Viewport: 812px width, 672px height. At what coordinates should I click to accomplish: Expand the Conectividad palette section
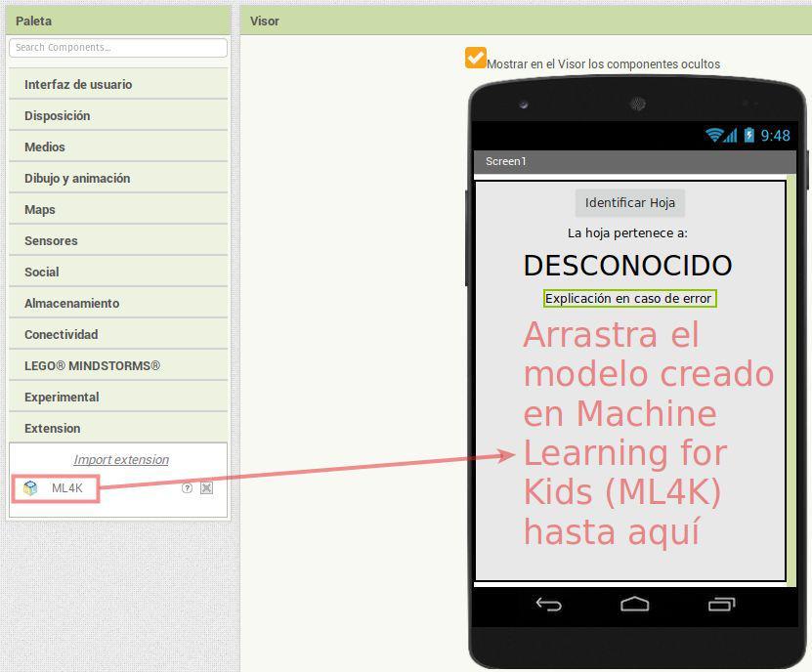(118, 334)
